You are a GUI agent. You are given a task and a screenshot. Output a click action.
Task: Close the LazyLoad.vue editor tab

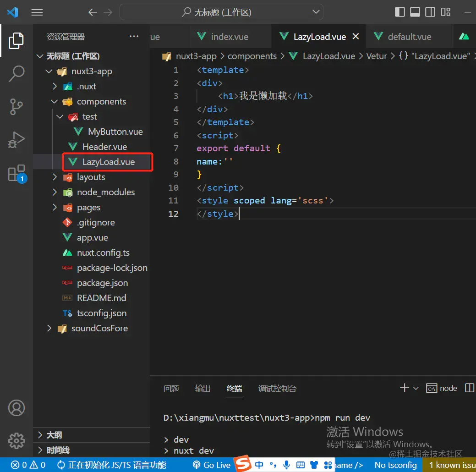[x=356, y=37]
